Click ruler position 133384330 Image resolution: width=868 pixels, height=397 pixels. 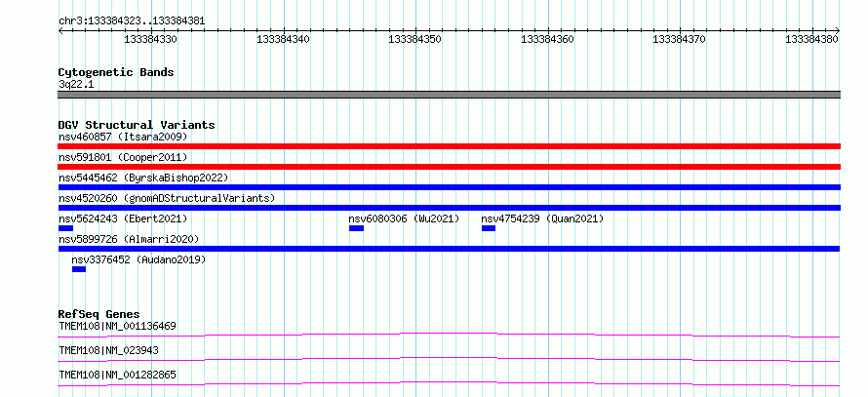tap(151, 39)
